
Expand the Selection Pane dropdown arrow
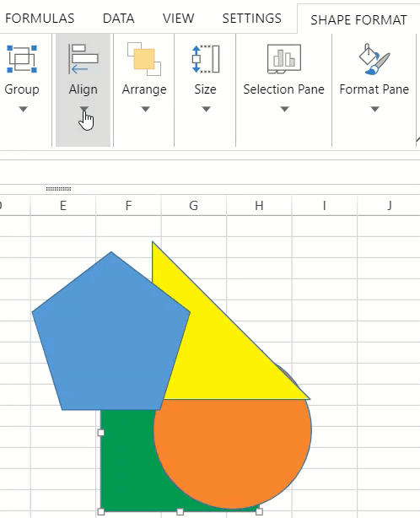284,109
